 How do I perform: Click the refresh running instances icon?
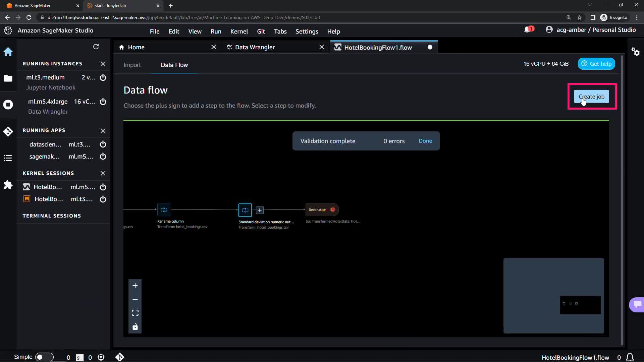click(96, 47)
